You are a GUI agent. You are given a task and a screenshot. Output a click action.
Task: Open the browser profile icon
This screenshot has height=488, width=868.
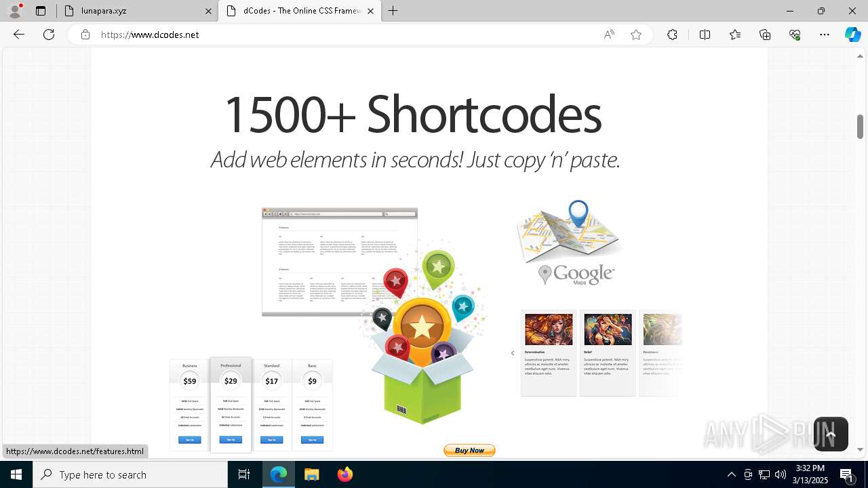tap(15, 11)
